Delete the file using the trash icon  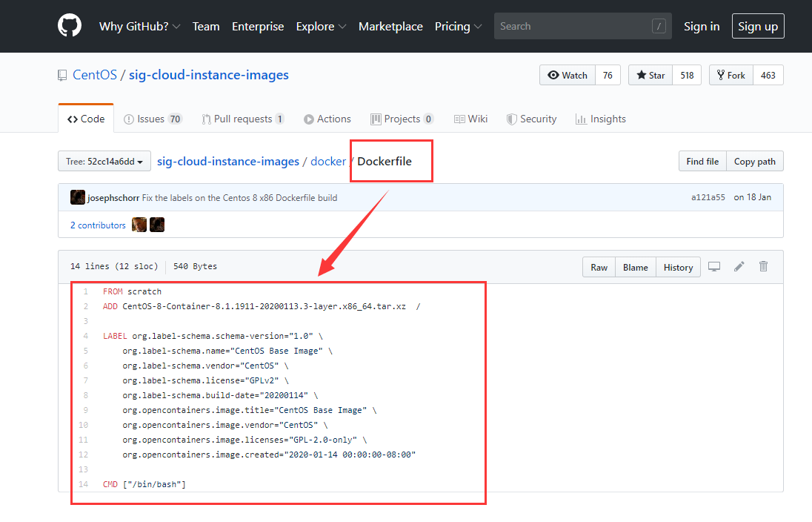[763, 265]
